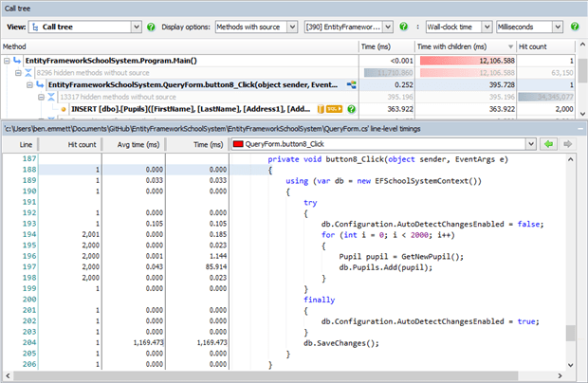Click the 85.914 time value on line 197
The image size is (588, 383).
click(216, 266)
